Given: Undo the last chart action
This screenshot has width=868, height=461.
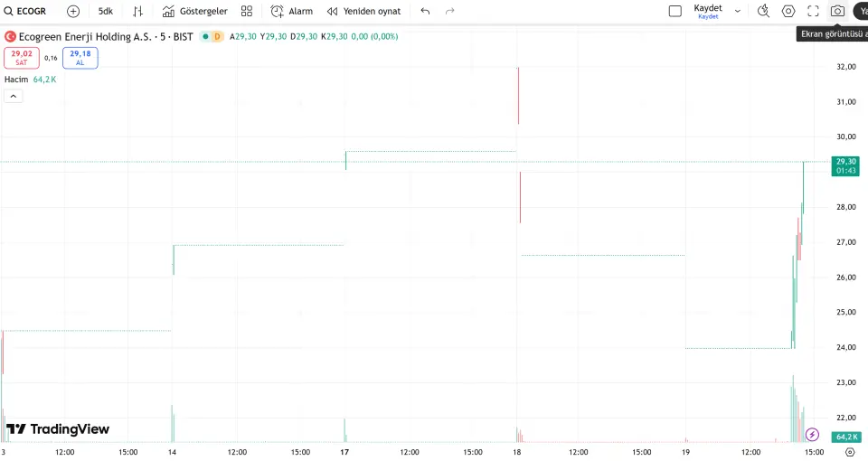Looking at the screenshot, I should tap(425, 11).
